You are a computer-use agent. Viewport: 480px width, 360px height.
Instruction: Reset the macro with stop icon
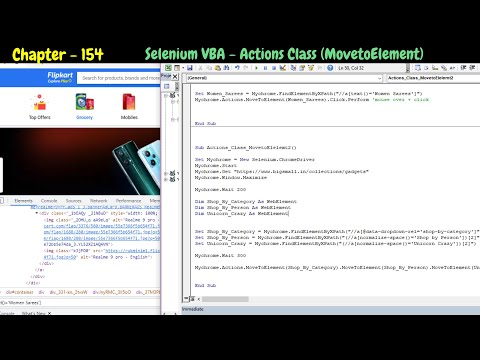(x=274, y=68)
